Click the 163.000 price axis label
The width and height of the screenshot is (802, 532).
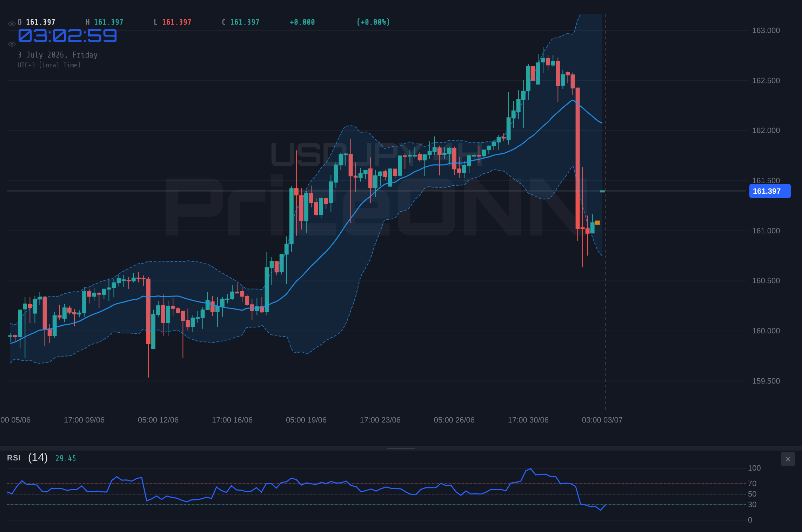pyautogui.click(x=766, y=31)
